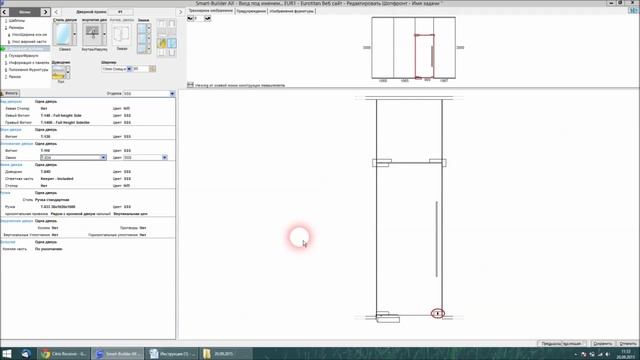Image resolution: width=640 pixels, height=360 pixels.
Task: Open the door style dropdown arrow
Action: tap(74, 34)
